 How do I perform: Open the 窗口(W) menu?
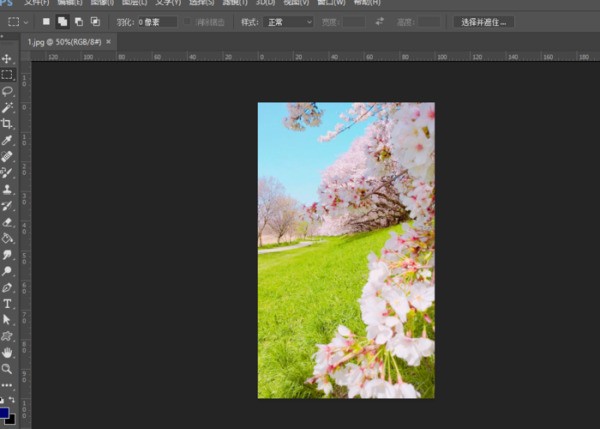point(331,3)
